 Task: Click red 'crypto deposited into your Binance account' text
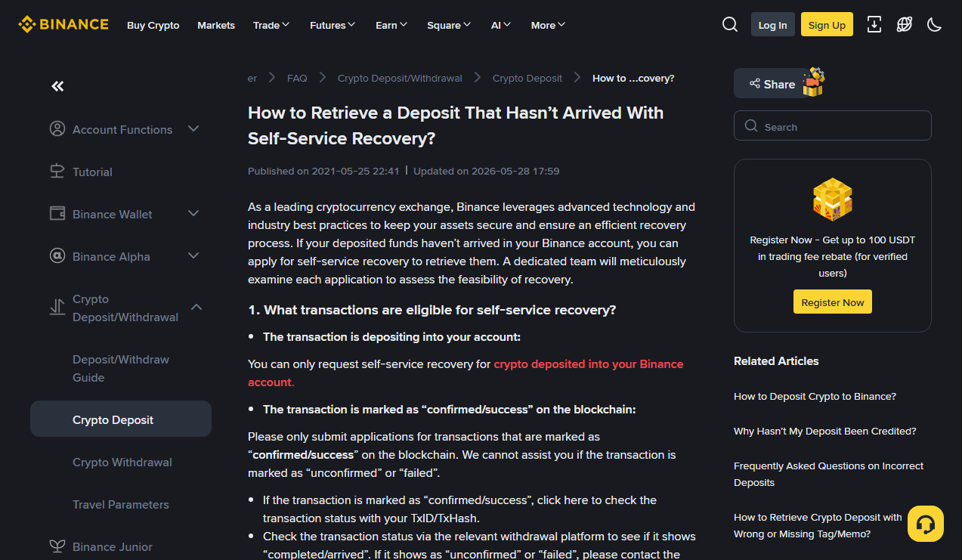point(466,373)
